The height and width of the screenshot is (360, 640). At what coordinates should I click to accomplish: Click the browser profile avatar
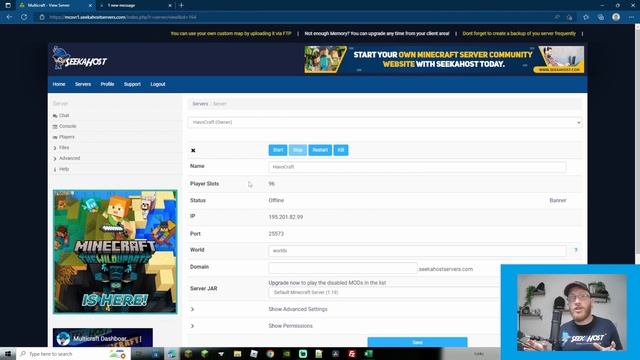coord(616,17)
